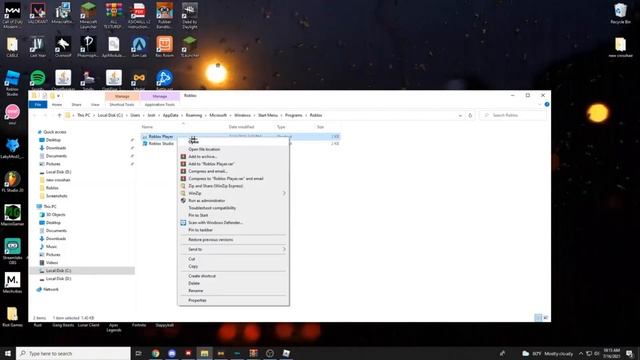Click the Windows Start button
This screenshot has height=360, width=640.
8,353
